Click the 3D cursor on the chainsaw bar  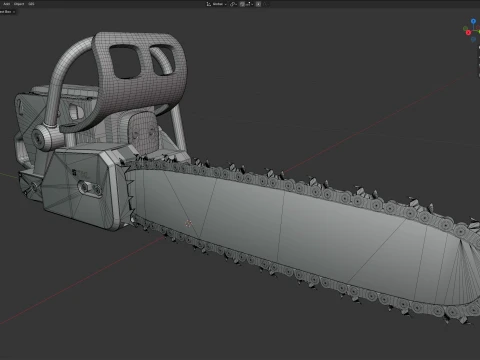[x=189, y=223]
